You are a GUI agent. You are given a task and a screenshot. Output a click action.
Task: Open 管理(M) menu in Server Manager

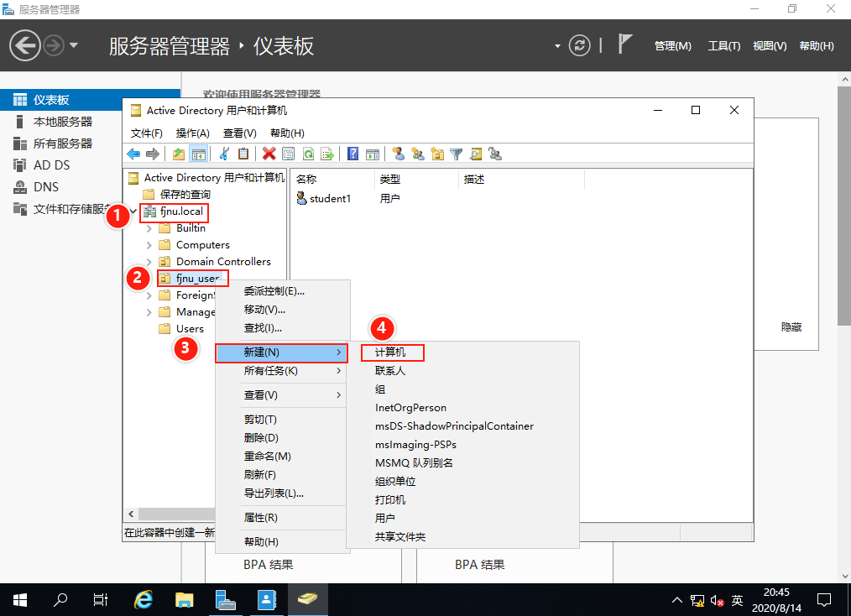tap(672, 46)
